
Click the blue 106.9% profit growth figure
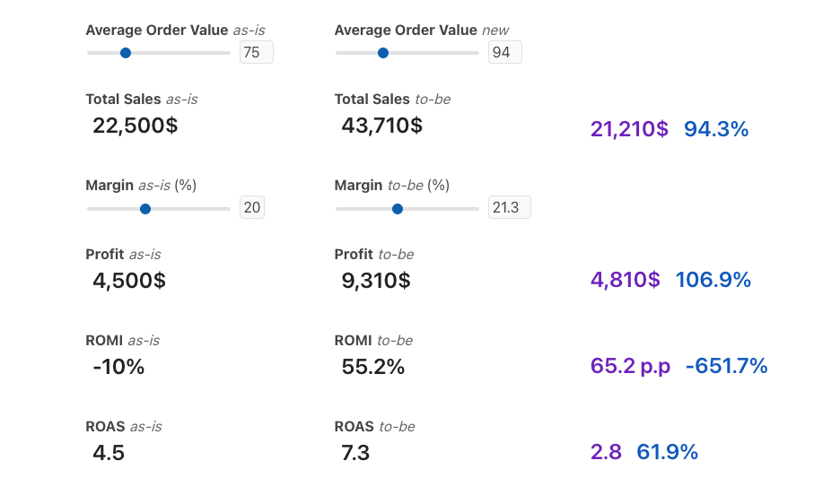(713, 280)
